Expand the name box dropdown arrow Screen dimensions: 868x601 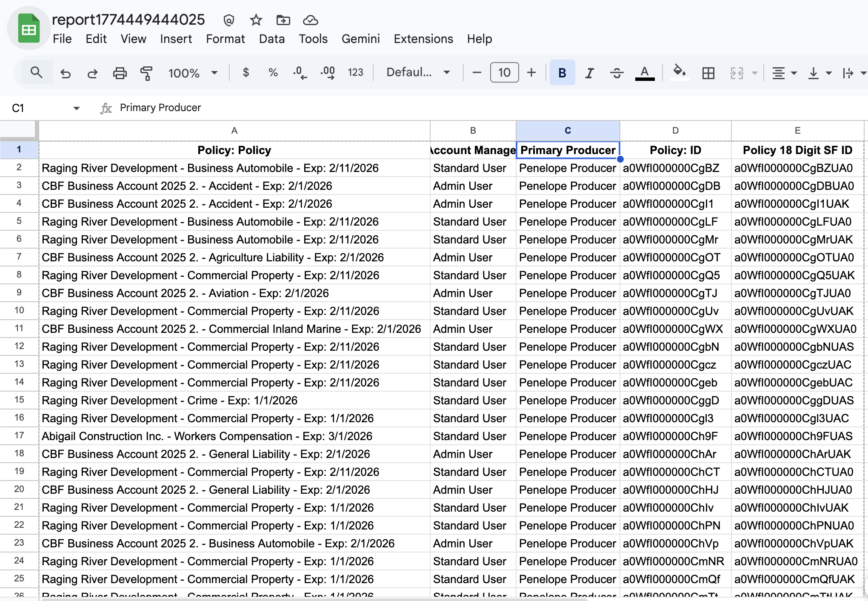click(77, 108)
